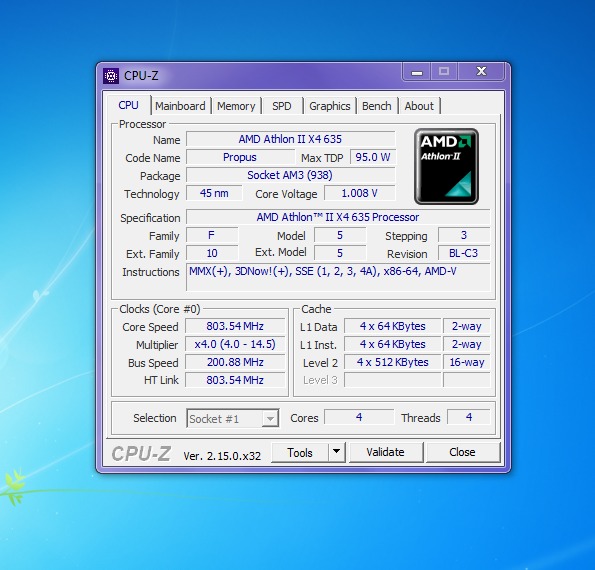Click the Stepping value 3
The width and height of the screenshot is (595, 570).
464,235
